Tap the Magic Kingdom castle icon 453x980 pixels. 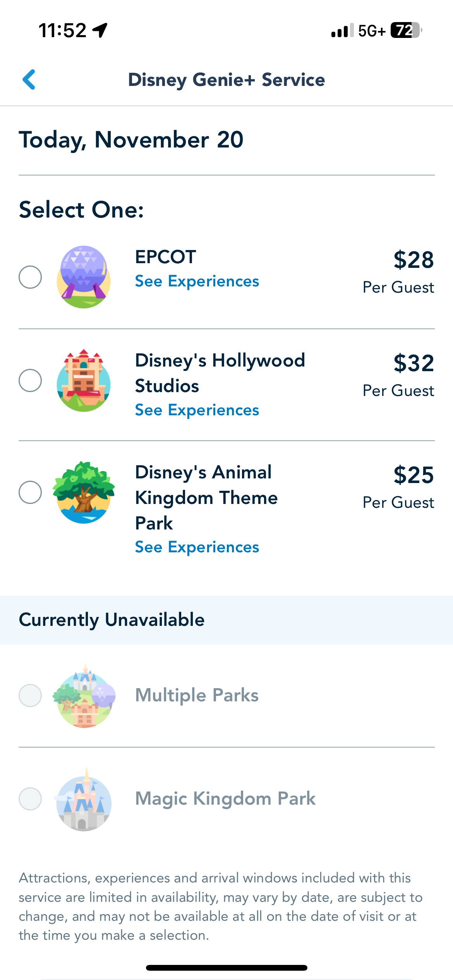[x=84, y=799]
